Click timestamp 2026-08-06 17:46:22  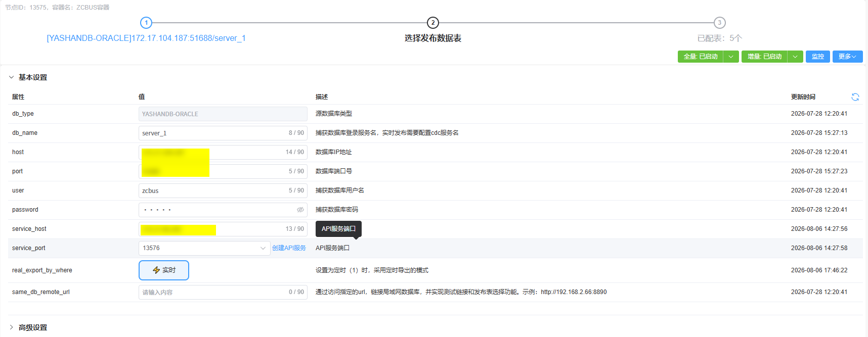819,270
